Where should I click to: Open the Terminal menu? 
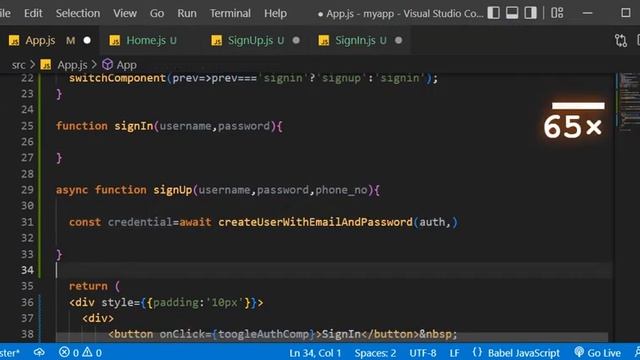tap(230, 13)
